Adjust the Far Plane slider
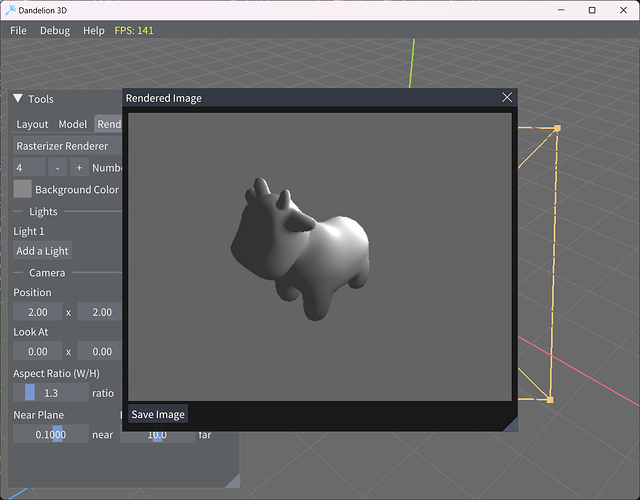 click(x=158, y=437)
